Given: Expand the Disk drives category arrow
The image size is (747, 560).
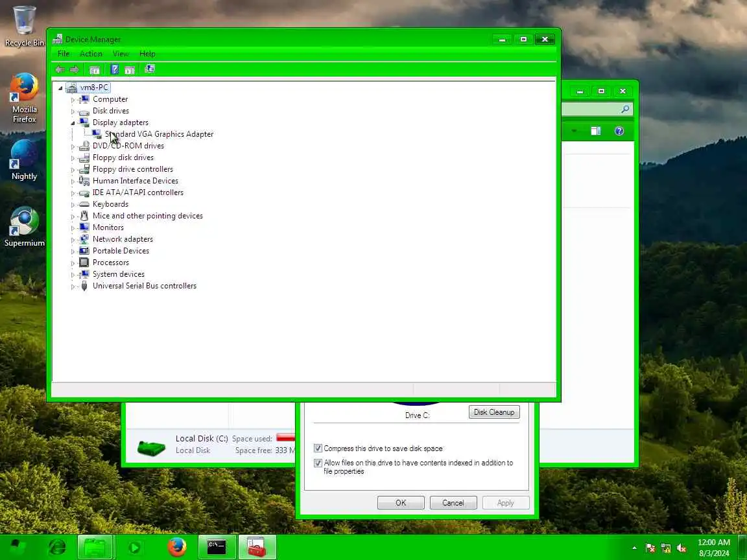Looking at the screenshot, I should [73, 111].
